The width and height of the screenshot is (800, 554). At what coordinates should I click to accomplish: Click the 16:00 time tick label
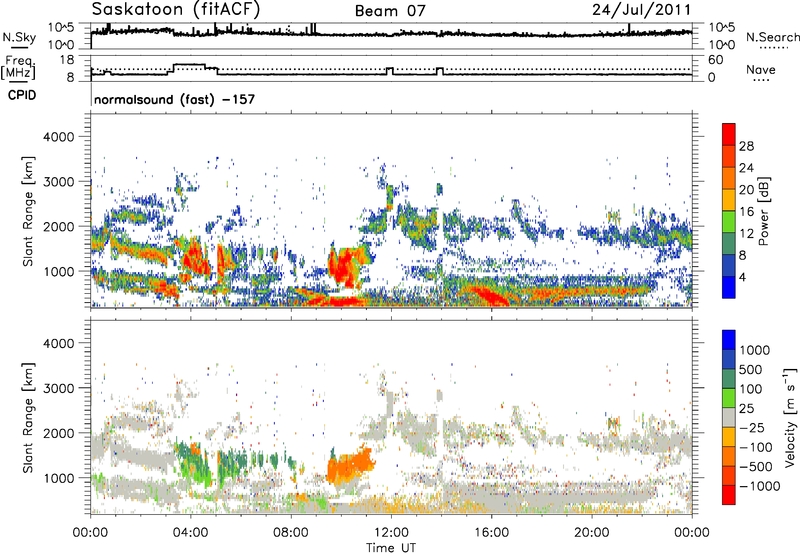click(x=491, y=533)
